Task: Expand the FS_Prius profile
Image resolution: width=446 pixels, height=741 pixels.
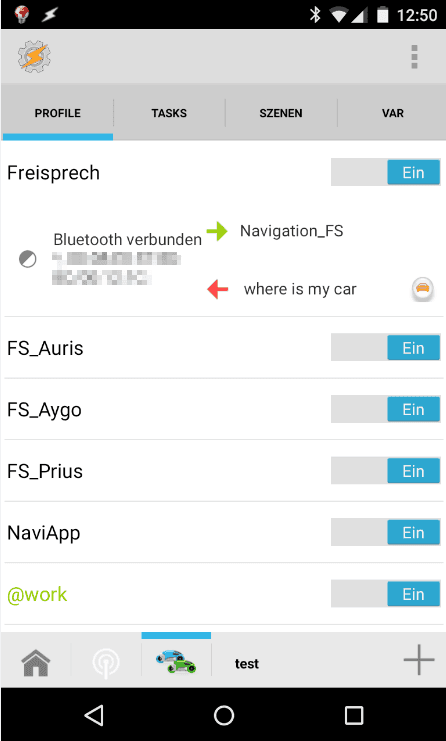Action: tap(45, 471)
